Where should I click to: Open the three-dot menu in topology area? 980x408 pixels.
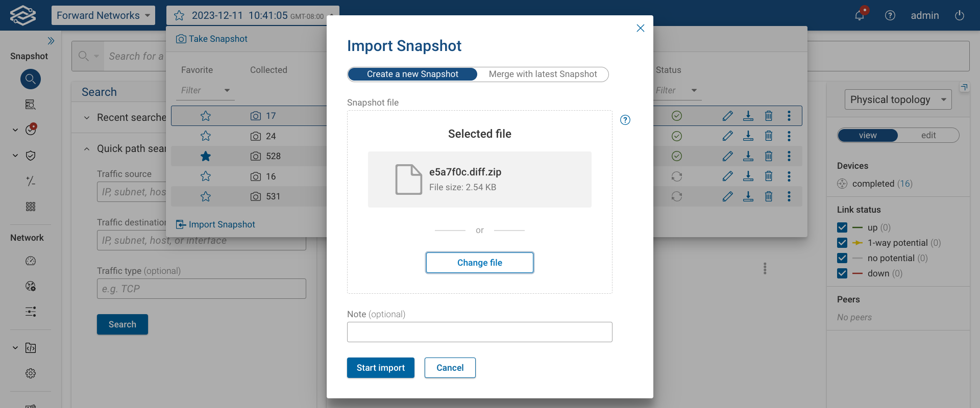tap(765, 268)
